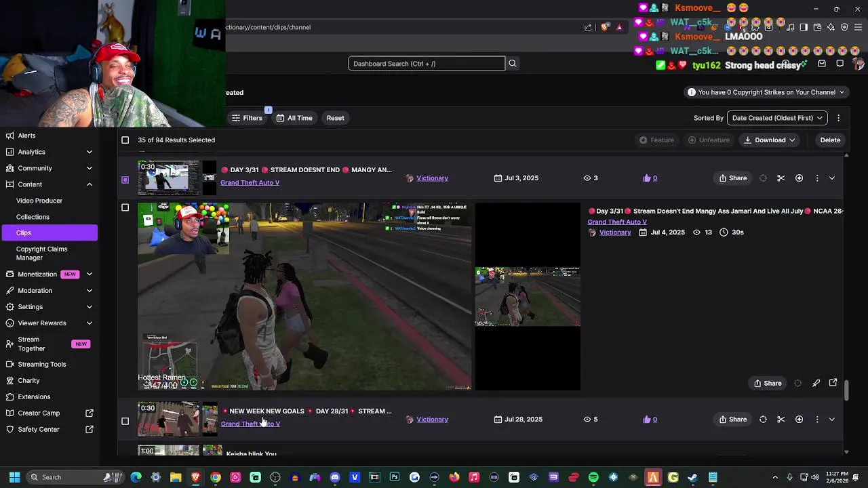Image resolution: width=868 pixels, height=488 pixels.
Task: Open the browser hamburger menu
Action: 858,27
